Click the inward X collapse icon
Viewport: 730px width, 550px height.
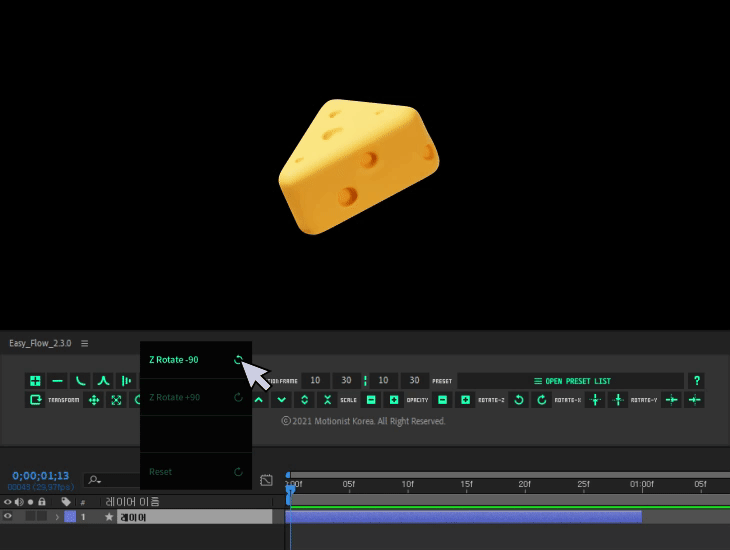pos(327,400)
